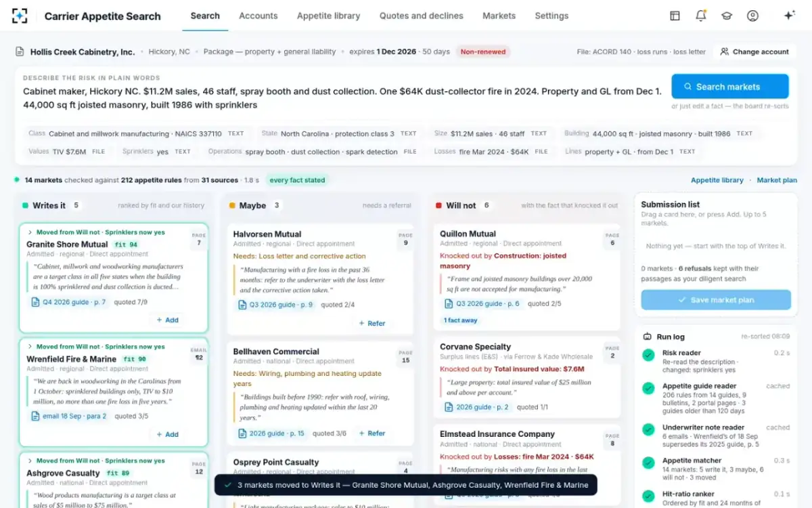This screenshot has height=508, width=812.
Task: Click the risk description text field
Action: (343, 98)
